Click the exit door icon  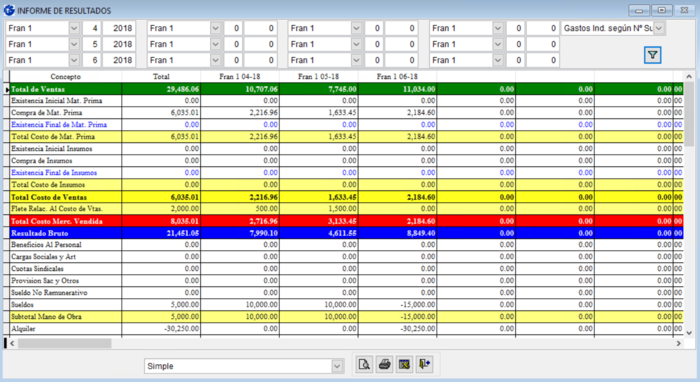pyautogui.click(x=425, y=365)
